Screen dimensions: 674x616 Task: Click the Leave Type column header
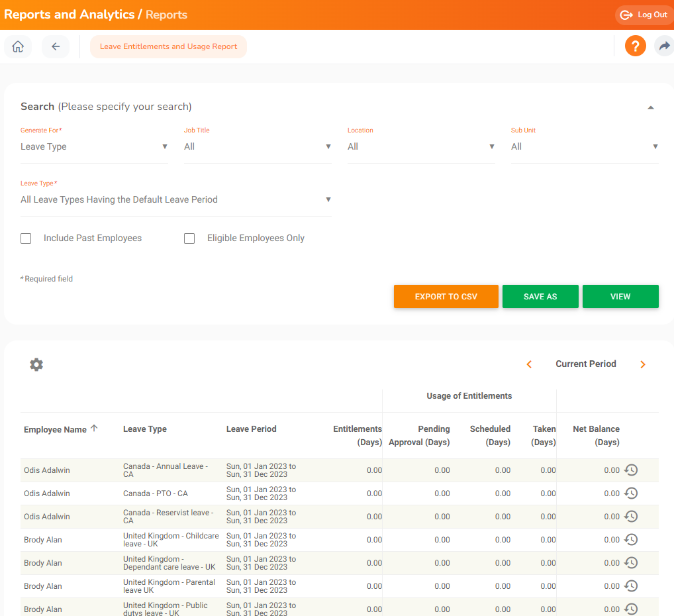pos(145,429)
